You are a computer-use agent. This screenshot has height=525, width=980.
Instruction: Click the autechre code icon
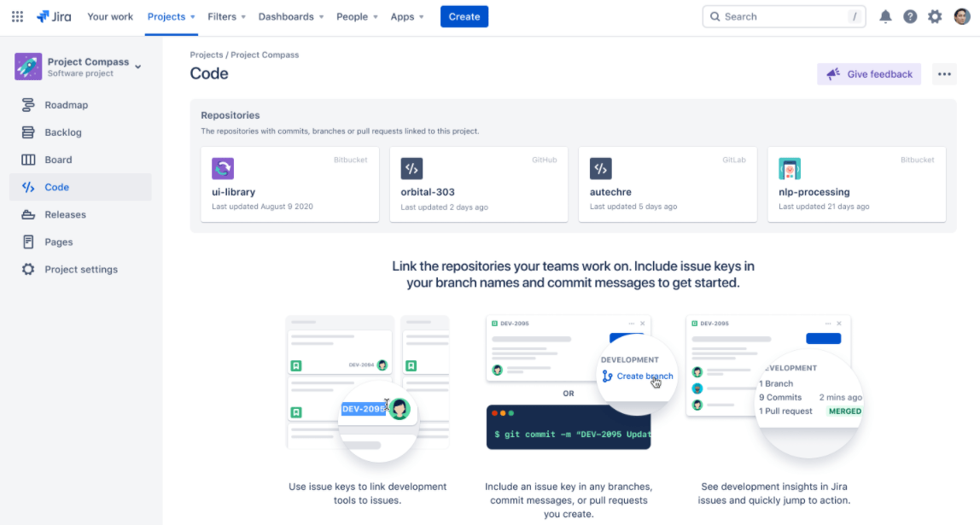tap(601, 169)
